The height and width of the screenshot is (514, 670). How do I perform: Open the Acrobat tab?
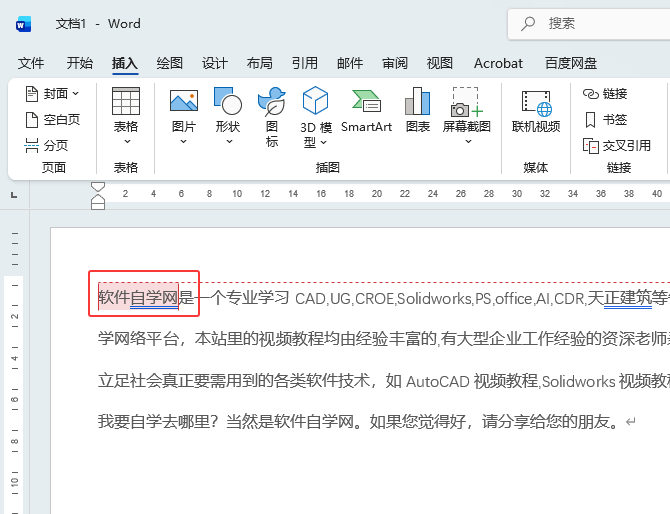click(x=498, y=63)
